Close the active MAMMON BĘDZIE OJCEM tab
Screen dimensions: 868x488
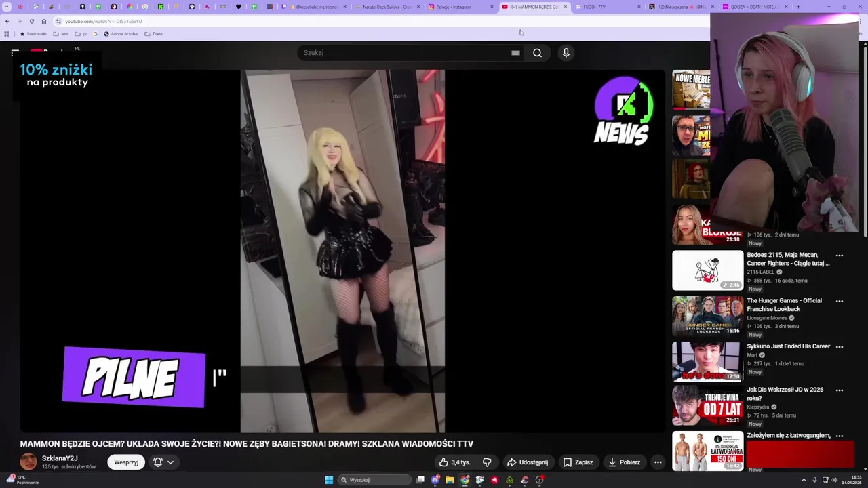point(566,7)
